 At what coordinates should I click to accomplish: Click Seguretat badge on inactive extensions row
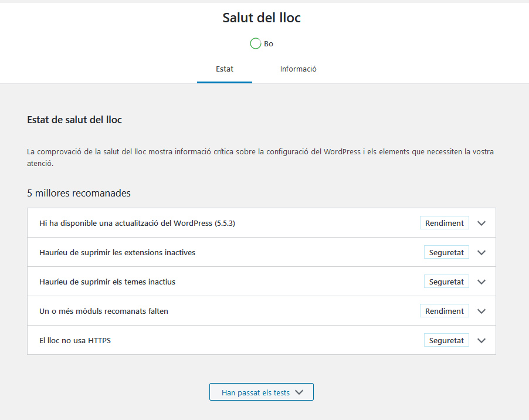446,253
